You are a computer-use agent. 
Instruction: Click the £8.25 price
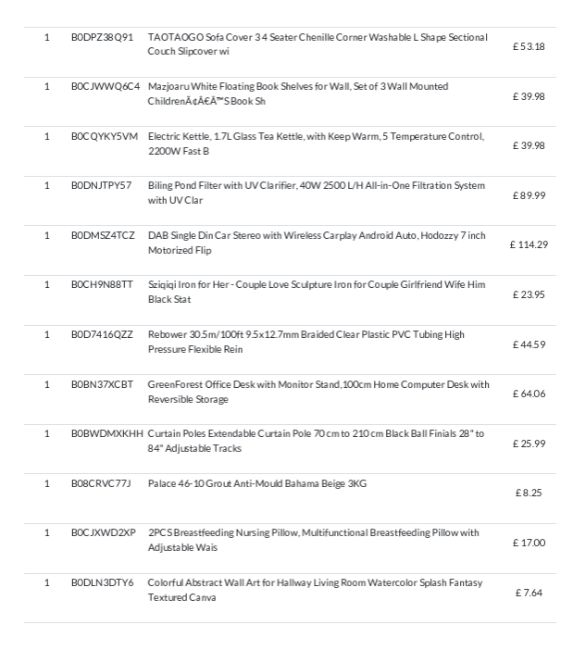point(529,493)
